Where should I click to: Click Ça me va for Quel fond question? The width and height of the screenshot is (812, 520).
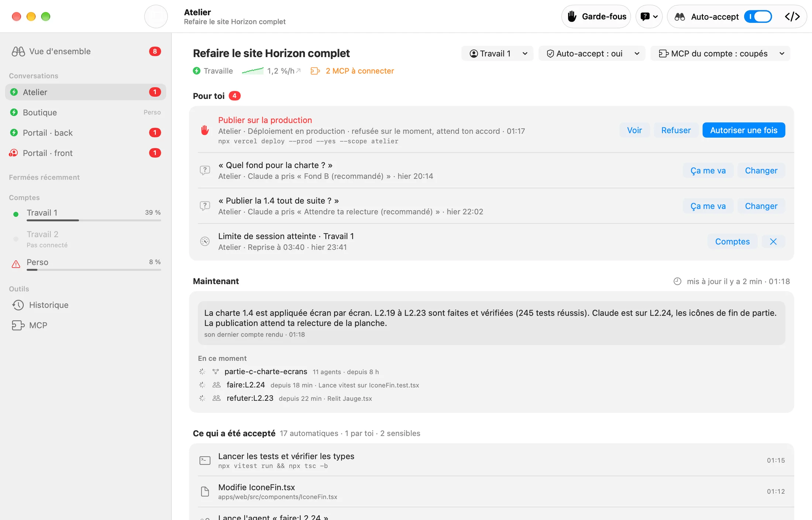pyautogui.click(x=708, y=170)
